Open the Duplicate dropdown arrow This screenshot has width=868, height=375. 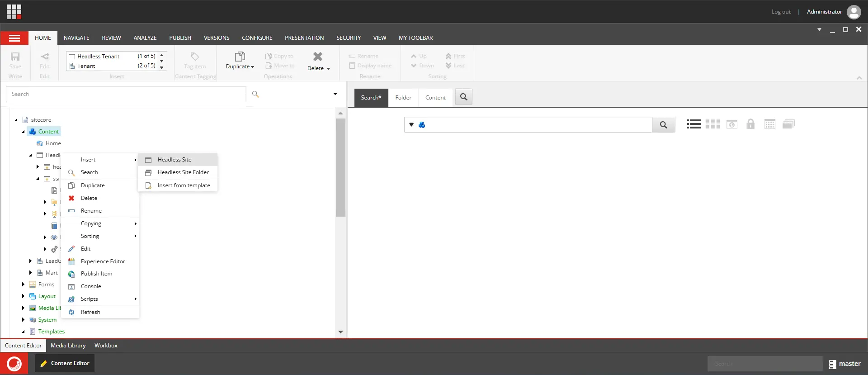pyautogui.click(x=252, y=67)
